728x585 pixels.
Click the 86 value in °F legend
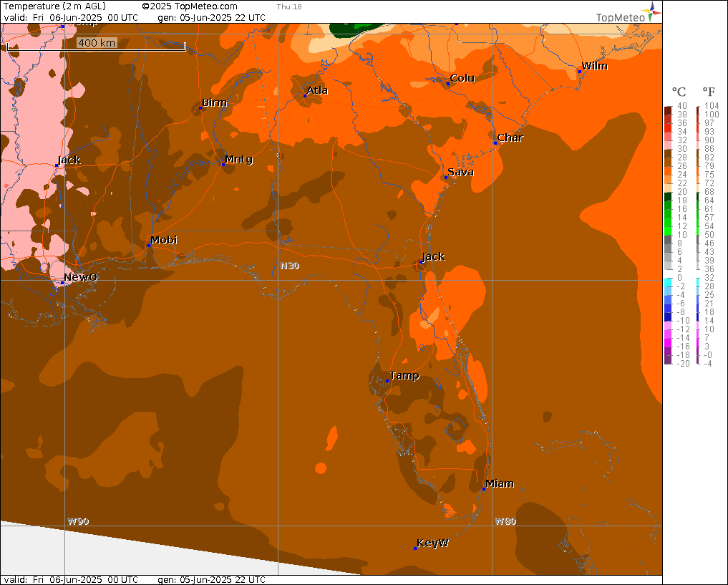click(709, 149)
